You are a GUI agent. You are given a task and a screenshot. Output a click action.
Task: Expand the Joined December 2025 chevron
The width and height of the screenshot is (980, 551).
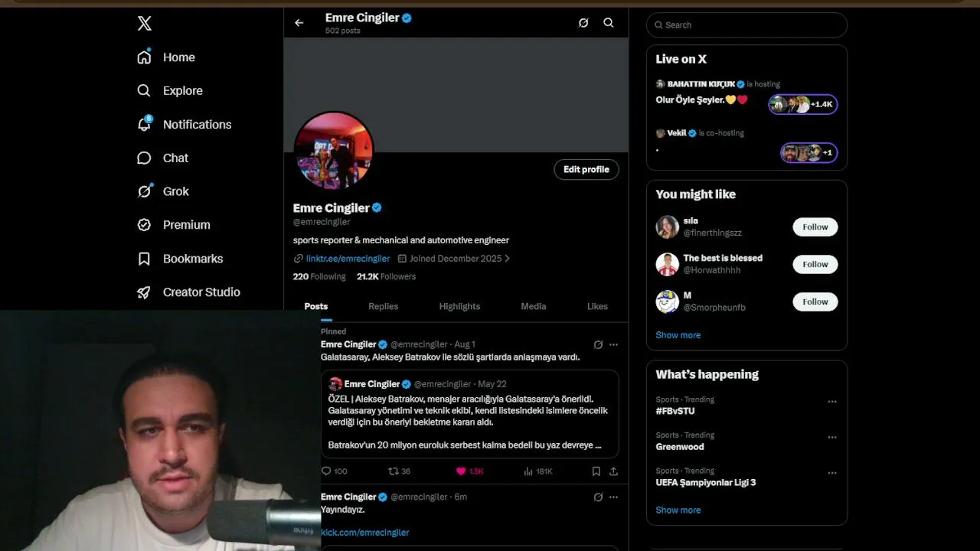coord(507,259)
